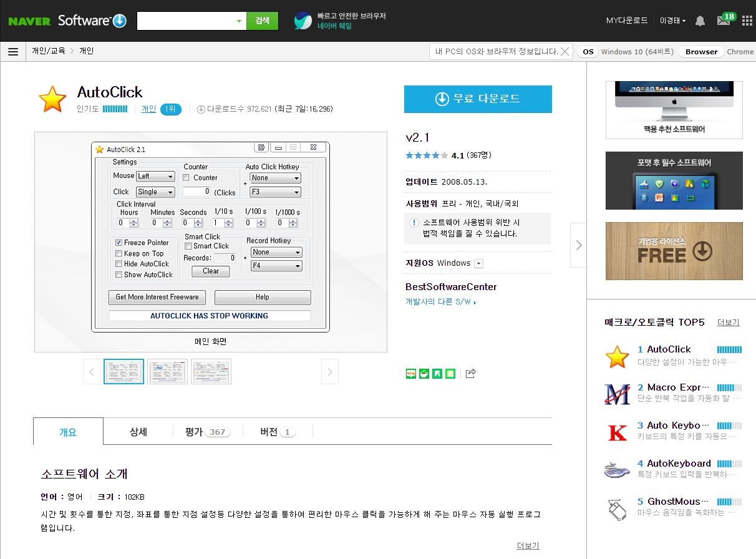Image resolution: width=756 pixels, height=559 pixels.
Task: Open the 평가 367 tab
Action: pyautogui.click(x=208, y=432)
